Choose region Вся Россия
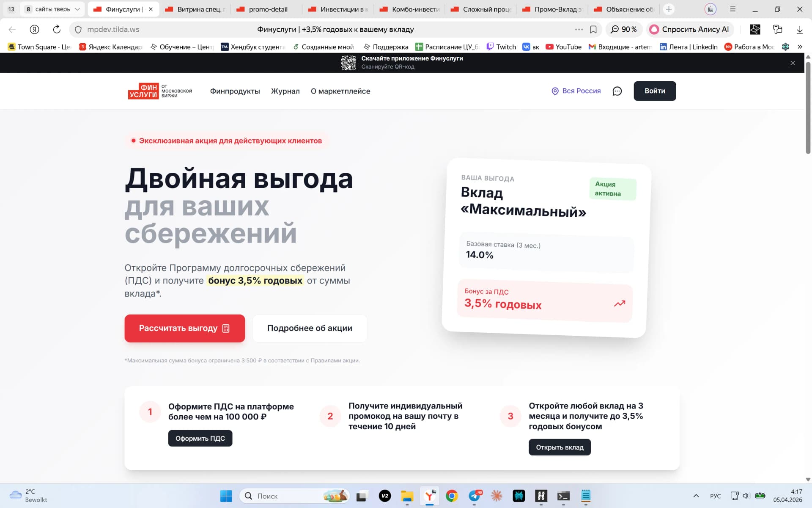The image size is (812, 508). coord(576,91)
